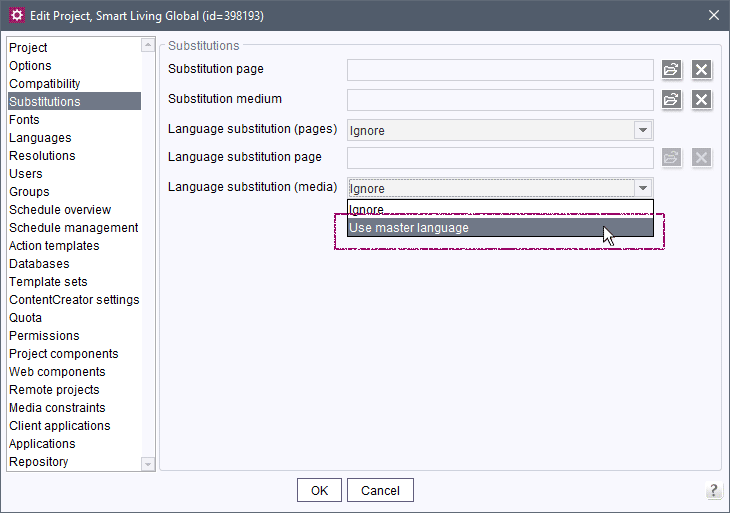Image resolution: width=730 pixels, height=513 pixels.
Task: Focus the Substitution page input field
Action: pos(500,70)
